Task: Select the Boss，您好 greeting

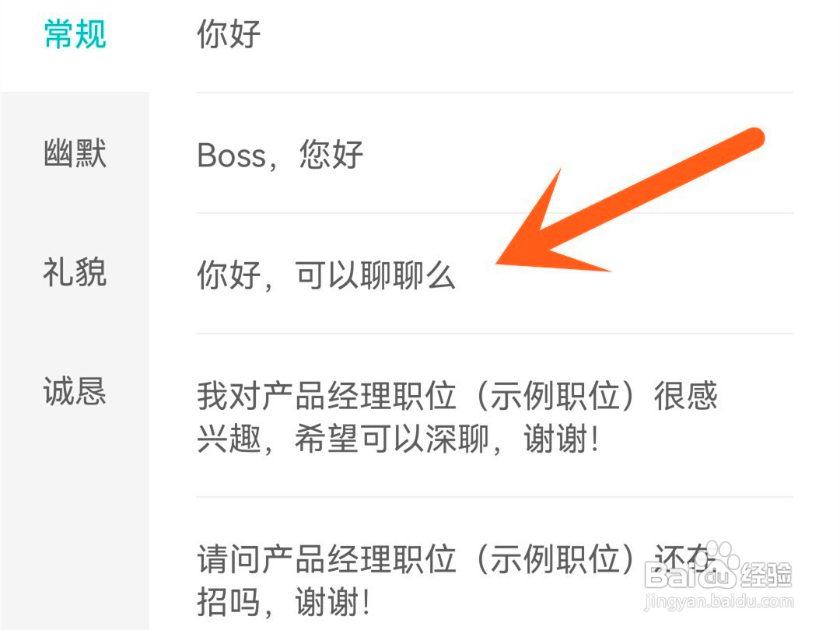Action: tap(494, 154)
